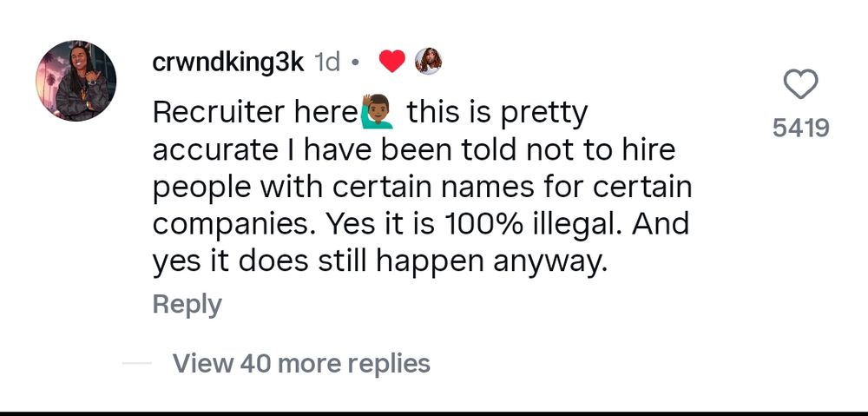The image size is (868, 416).
Task: Open the small creator avatar beside red heart
Action: click(429, 62)
